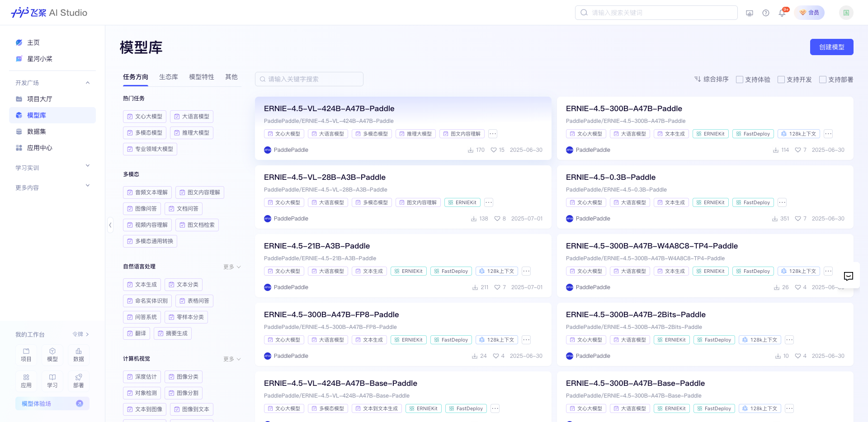Click PaddlePaddle author avatar on ERNIE-4.5-300B-A47B-FP8-Paddle
Image resolution: width=868 pixels, height=422 pixels.
point(268,356)
